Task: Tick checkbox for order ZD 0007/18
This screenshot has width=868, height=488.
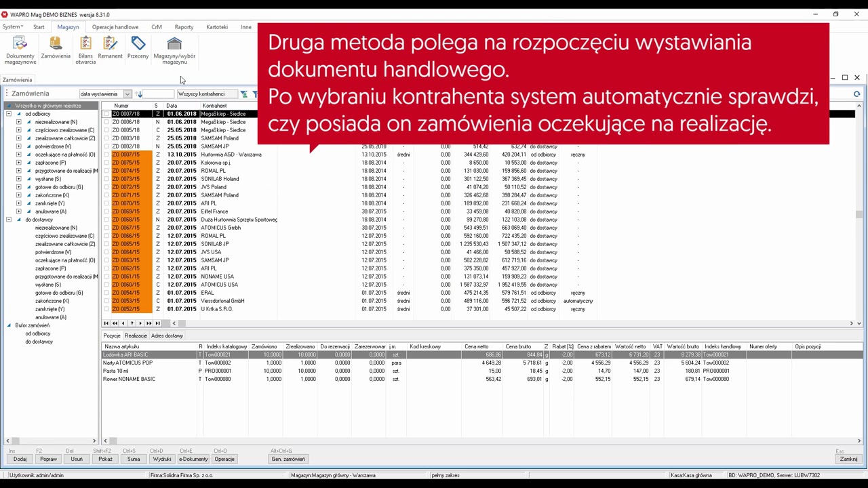Action: 106,114
